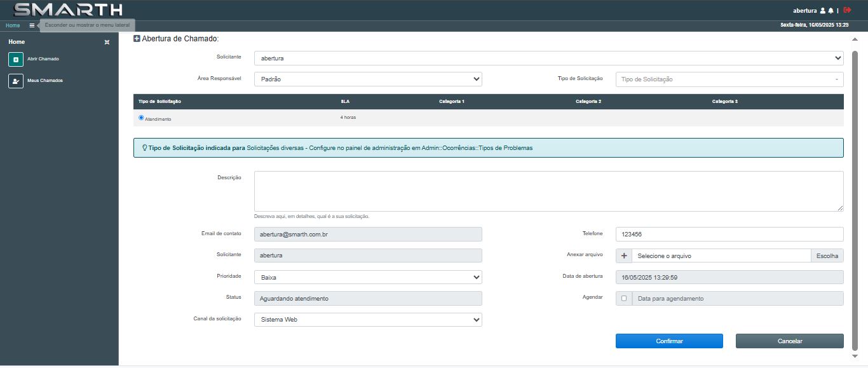Click the plus icon next to Abertura de Chamado

pyautogui.click(x=135, y=39)
